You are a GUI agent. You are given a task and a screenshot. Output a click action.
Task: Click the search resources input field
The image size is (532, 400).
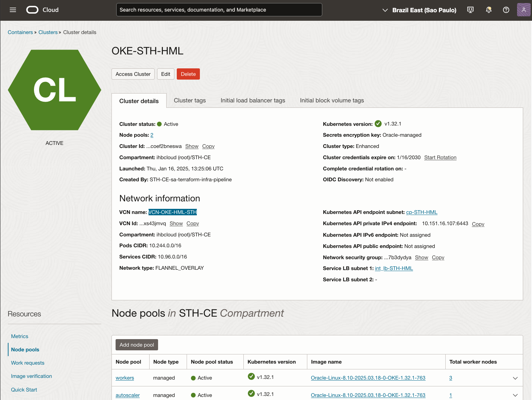click(x=219, y=10)
